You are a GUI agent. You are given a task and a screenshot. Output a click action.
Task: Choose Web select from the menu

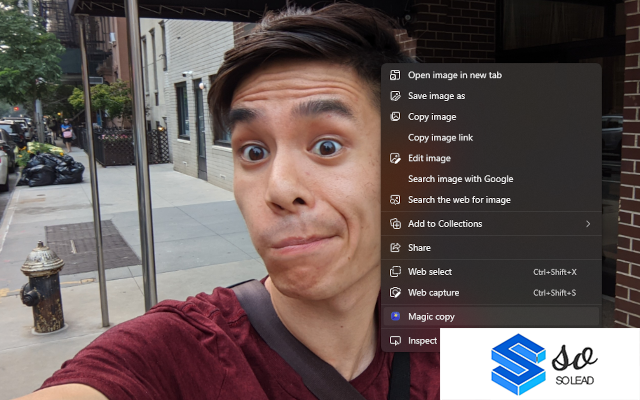491,272
